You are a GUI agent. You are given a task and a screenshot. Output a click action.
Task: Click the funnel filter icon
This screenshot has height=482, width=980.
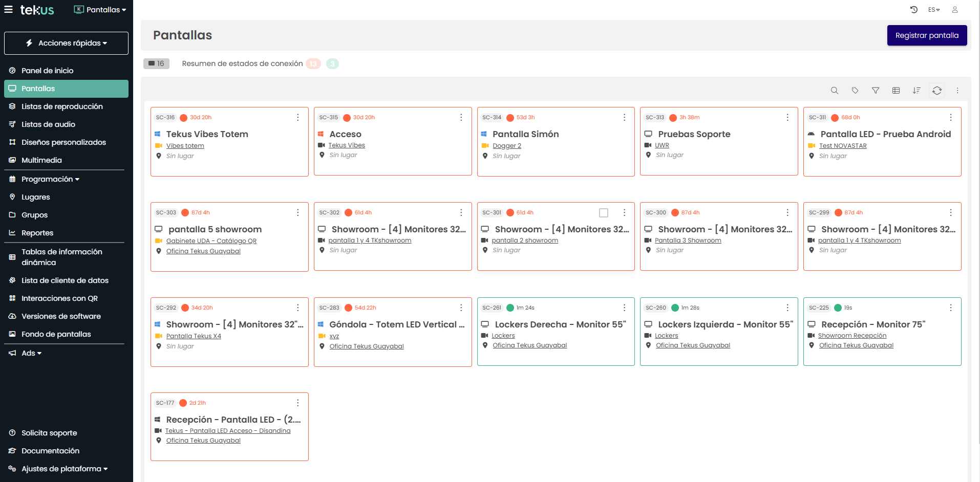875,91
